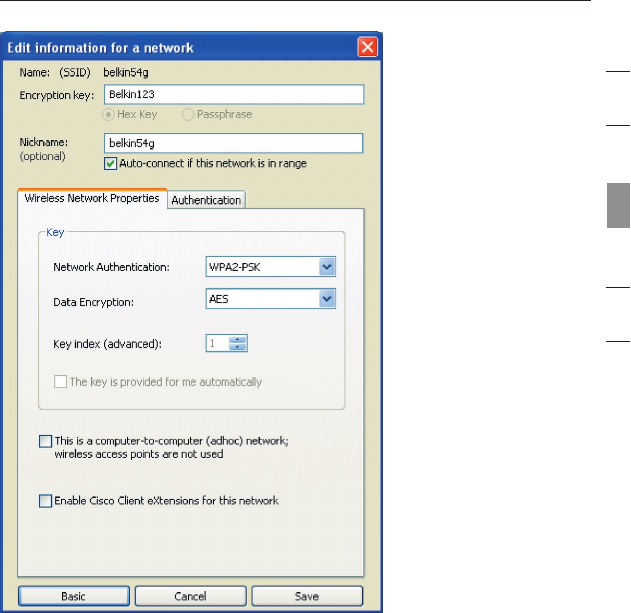Click the Encryption key input field

tap(234, 95)
